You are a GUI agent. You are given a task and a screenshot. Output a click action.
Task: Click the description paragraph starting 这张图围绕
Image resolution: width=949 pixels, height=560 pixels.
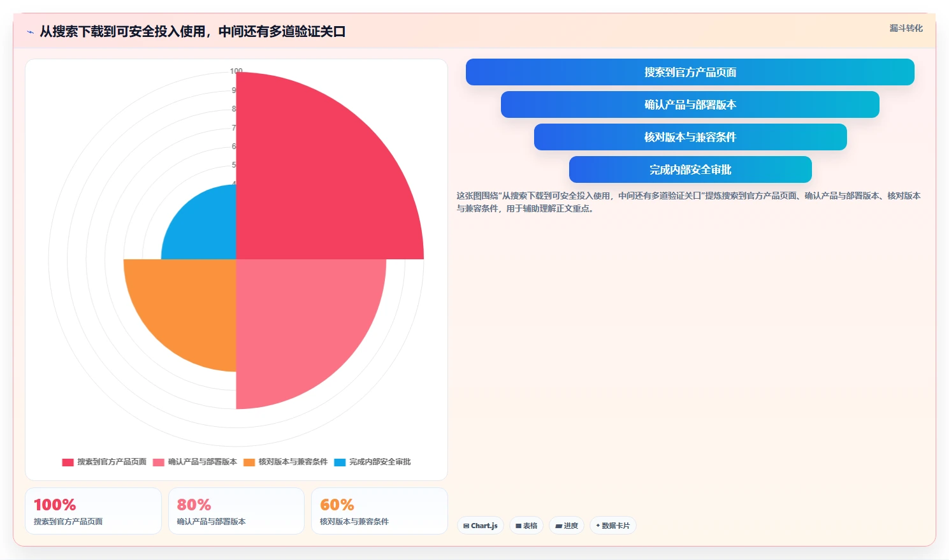688,202
